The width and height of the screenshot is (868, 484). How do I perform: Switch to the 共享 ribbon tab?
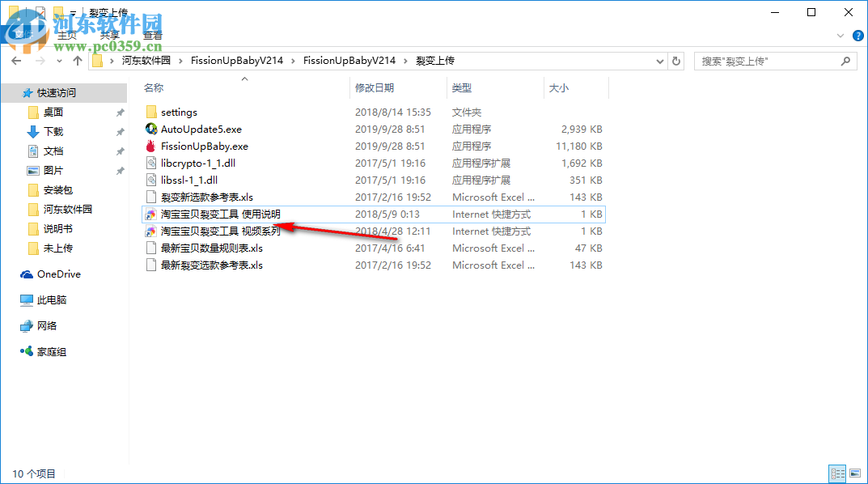tap(109, 35)
